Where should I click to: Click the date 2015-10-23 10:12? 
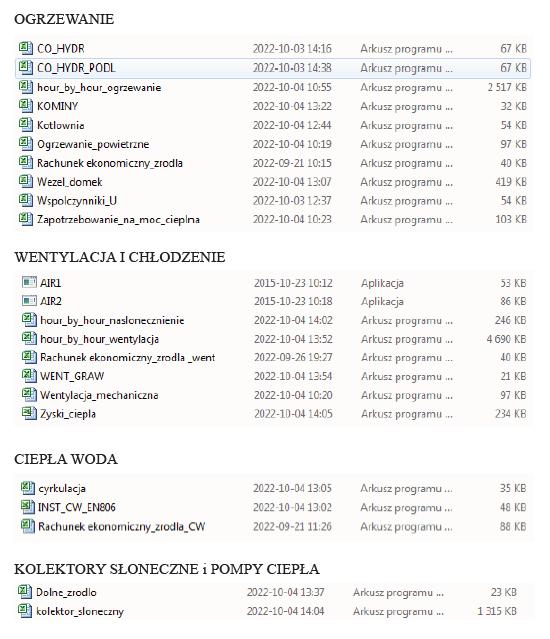point(293,282)
